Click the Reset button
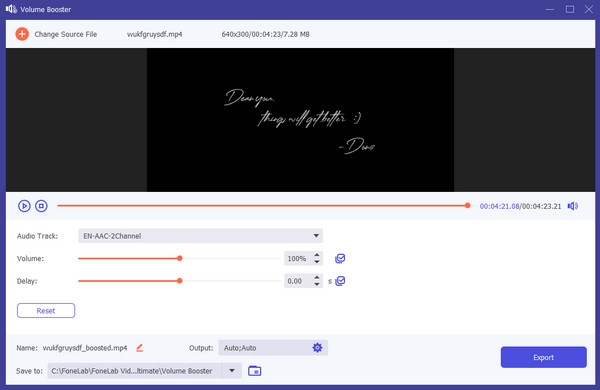This screenshot has width=600, height=390. click(x=46, y=310)
